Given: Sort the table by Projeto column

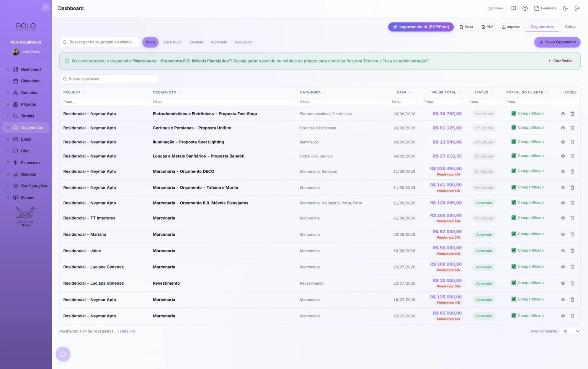Looking at the screenshot, I should pyautogui.click(x=74, y=92).
